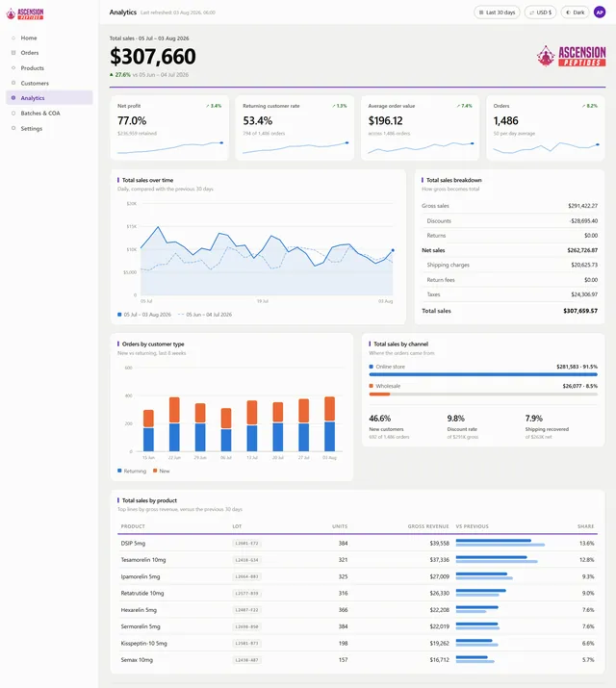The height and width of the screenshot is (688, 616).
Task: Click the 03 Aug endpoint on sales over time chart
Action: (393, 250)
